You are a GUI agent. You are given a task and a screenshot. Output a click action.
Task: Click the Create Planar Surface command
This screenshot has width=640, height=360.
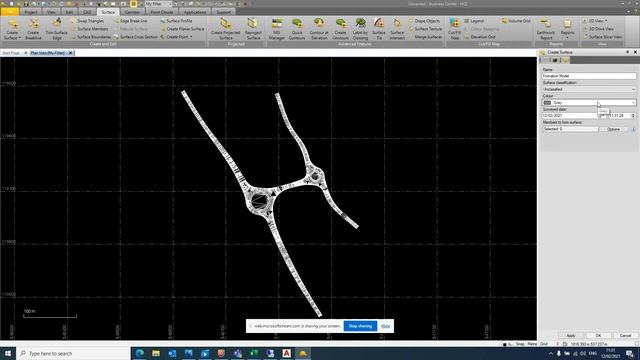[x=182, y=29]
